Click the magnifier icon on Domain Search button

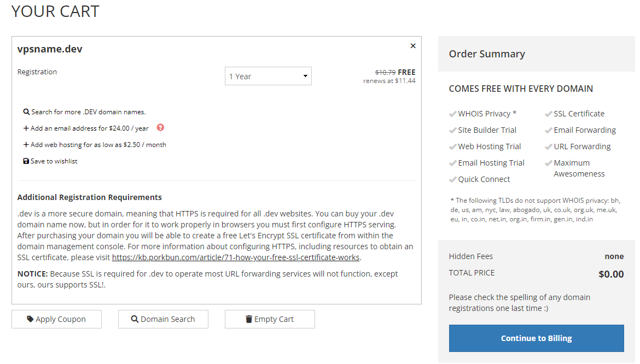135,319
